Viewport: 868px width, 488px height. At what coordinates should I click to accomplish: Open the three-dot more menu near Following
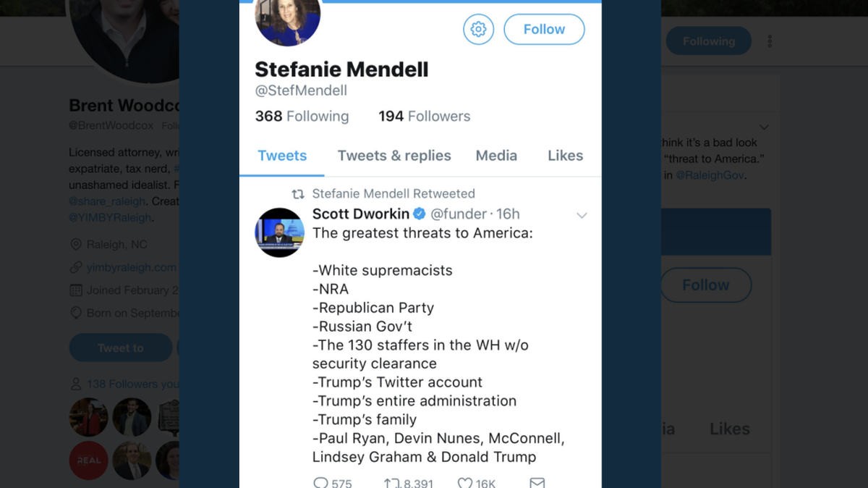[x=769, y=41]
